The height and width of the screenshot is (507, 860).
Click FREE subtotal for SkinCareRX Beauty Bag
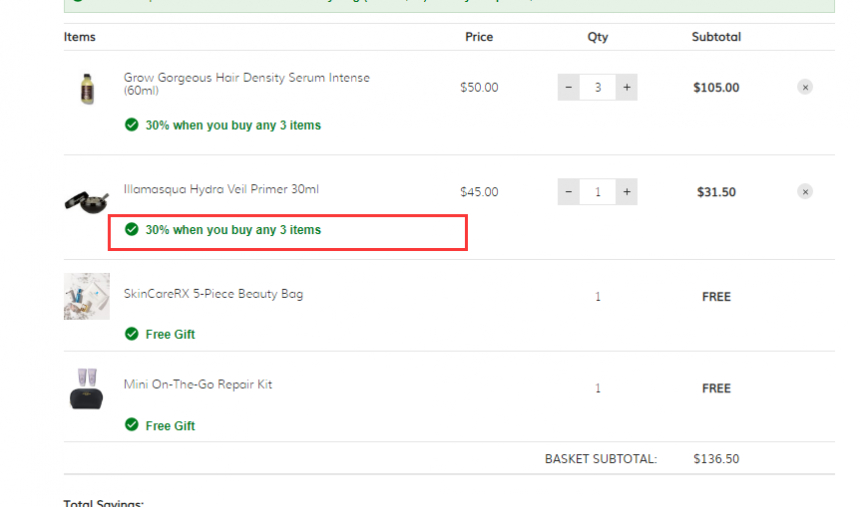tap(716, 297)
